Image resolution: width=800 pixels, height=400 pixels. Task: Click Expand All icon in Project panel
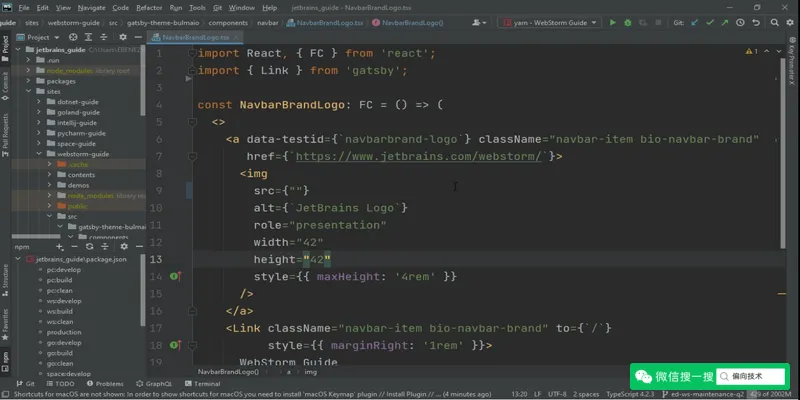(89, 37)
